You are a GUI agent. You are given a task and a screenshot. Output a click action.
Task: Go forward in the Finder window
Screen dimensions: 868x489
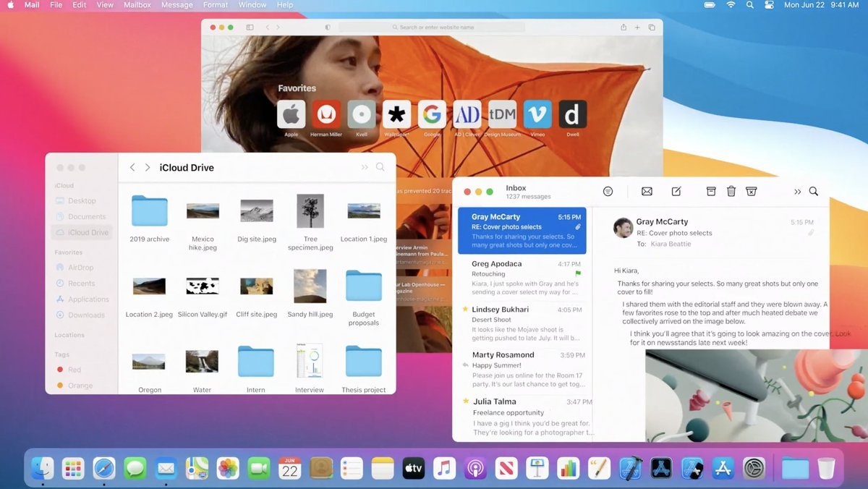[x=148, y=167]
